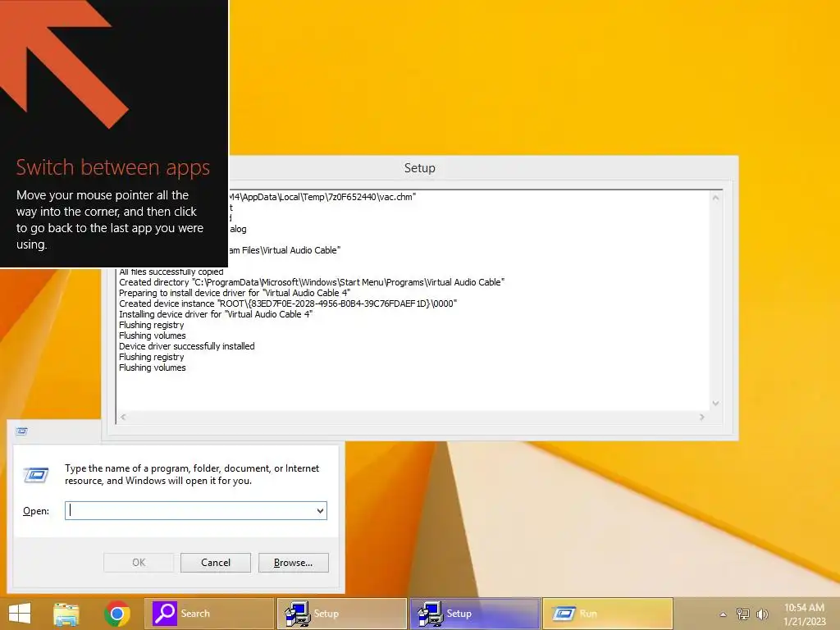
Task: Click the Run dialog title bar icon
Action: pyautogui.click(x=21, y=431)
